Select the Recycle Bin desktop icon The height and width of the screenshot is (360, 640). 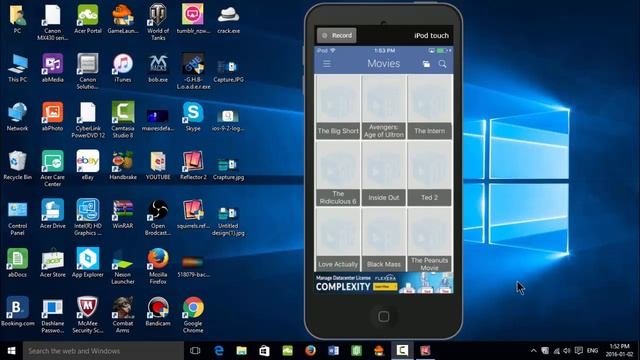pos(17,165)
